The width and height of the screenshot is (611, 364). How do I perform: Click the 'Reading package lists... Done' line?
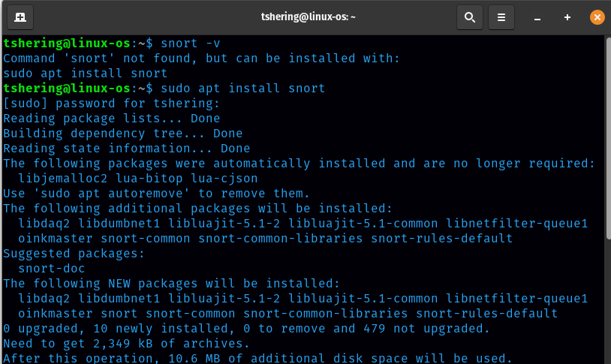(112, 119)
